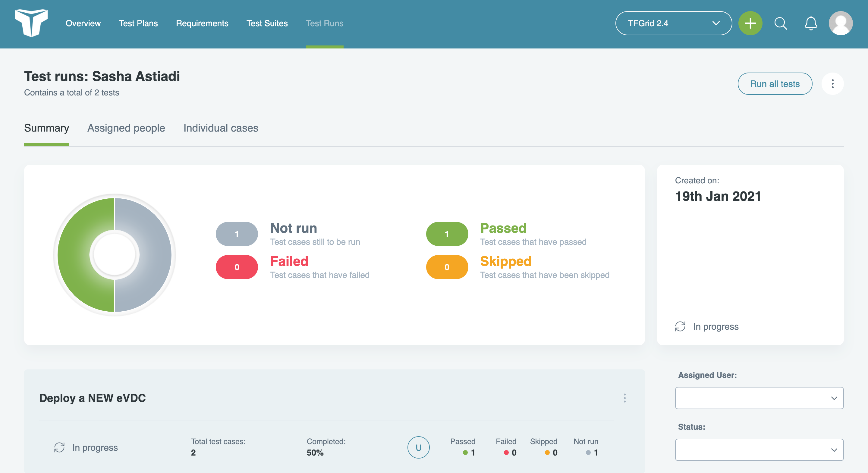Click the In progress refresh icon in sidebar card

680,326
